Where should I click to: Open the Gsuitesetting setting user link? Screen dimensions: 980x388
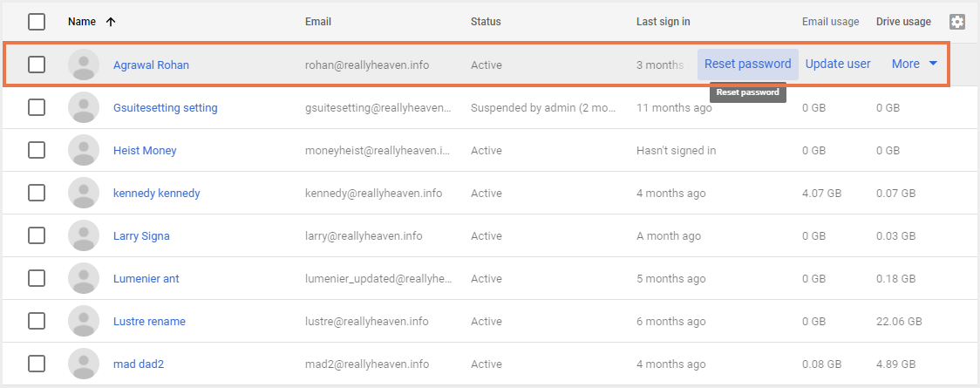click(166, 108)
